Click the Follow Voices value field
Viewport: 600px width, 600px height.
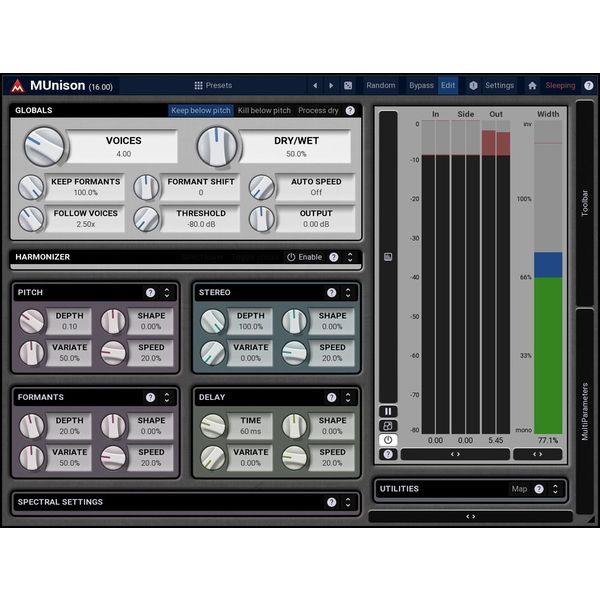point(85,219)
